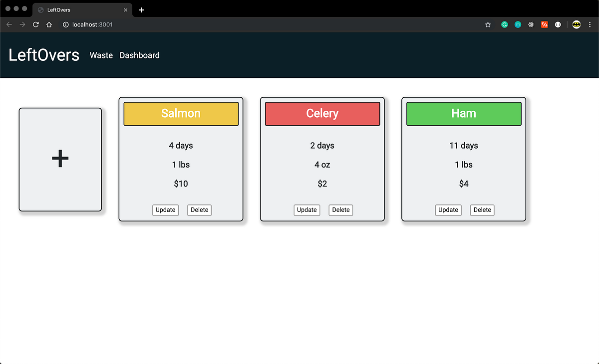Add a new item with the plus card
The image size is (599, 364).
[60, 159]
